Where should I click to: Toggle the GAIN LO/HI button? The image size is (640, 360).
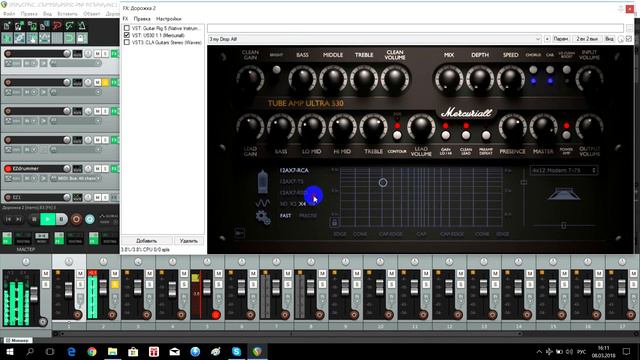coord(446,135)
